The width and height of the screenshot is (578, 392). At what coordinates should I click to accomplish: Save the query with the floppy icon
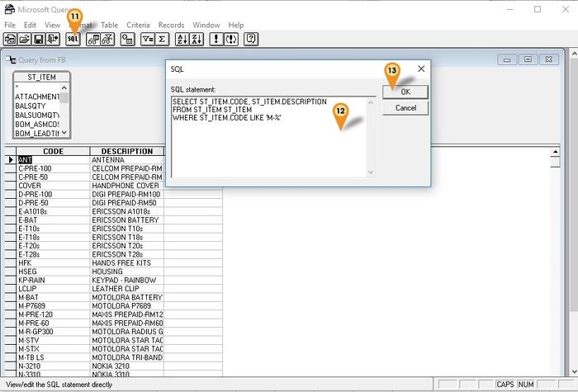(x=39, y=39)
